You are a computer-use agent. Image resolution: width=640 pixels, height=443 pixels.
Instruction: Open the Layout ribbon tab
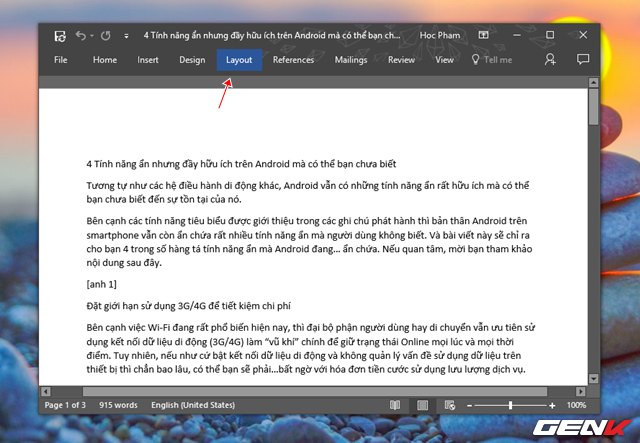tap(239, 60)
